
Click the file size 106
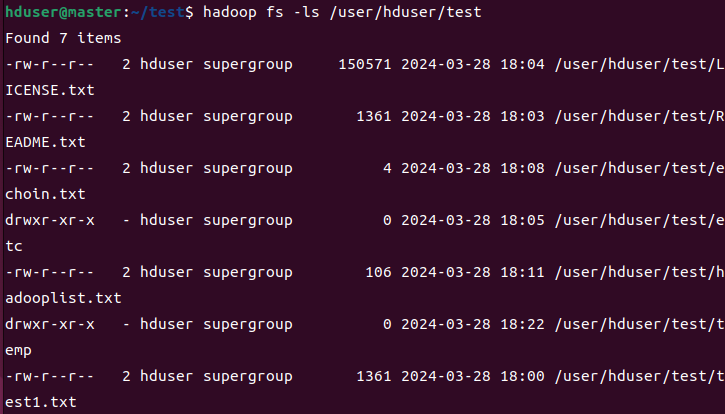click(378, 272)
